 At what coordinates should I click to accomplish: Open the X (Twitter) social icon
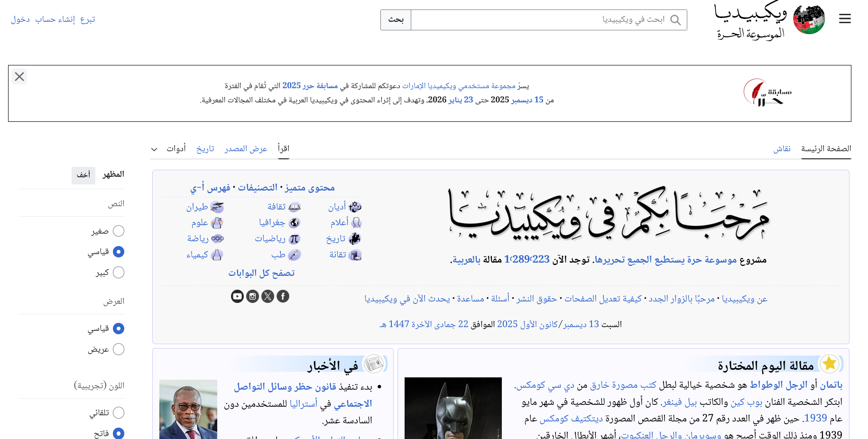[x=268, y=296]
